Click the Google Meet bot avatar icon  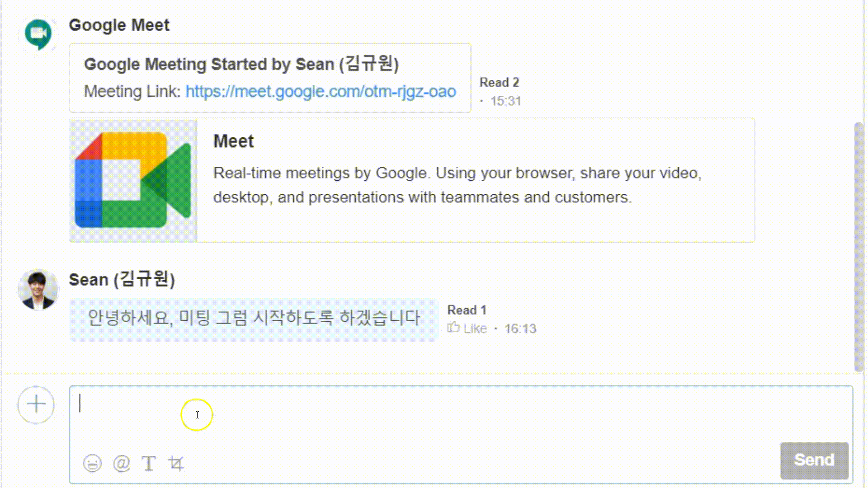[38, 34]
